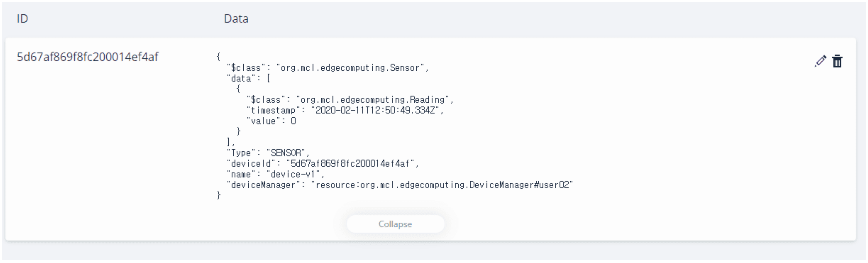868x263 pixels.
Task: Click asset ID 5d67af869f8fc200014ef4af in ID column
Action: [x=88, y=57]
